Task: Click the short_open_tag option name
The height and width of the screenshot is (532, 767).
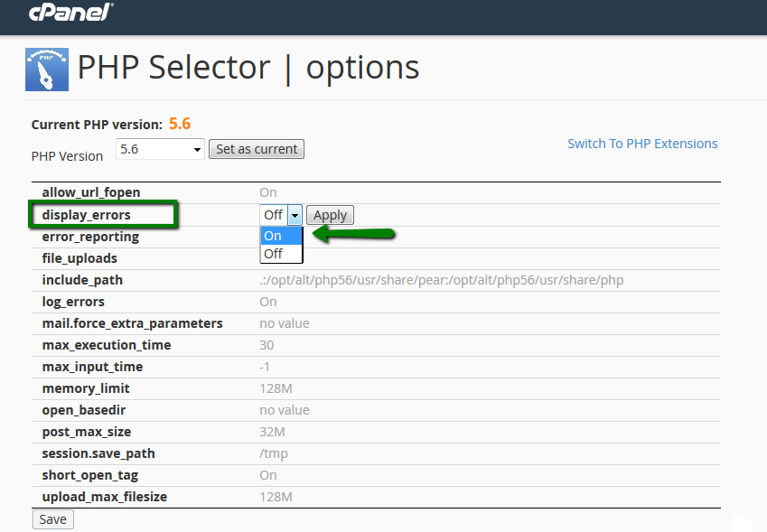Action: pyautogui.click(x=90, y=475)
